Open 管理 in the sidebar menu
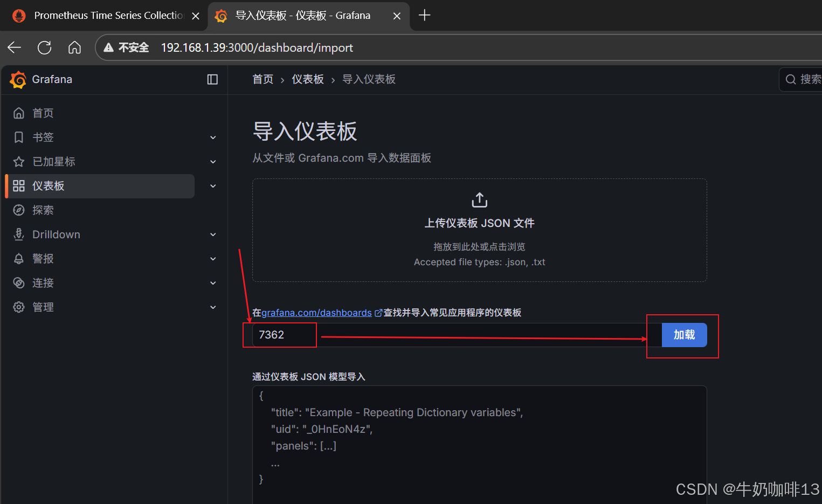 pyautogui.click(x=43, y=307)
